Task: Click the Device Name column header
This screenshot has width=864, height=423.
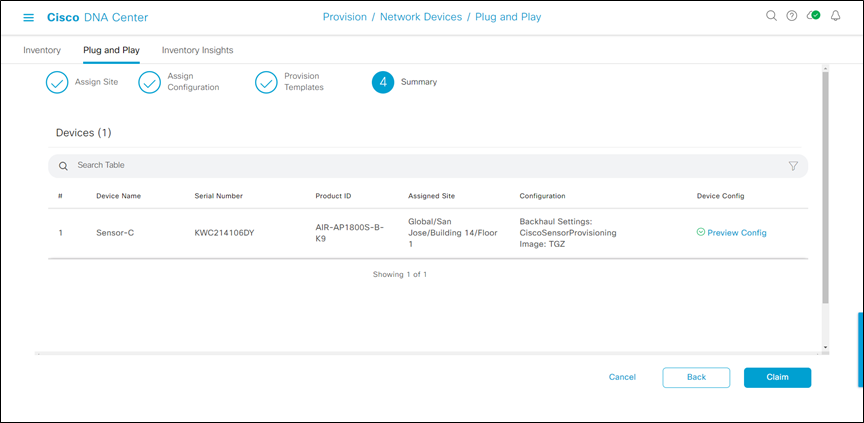Action: (x=118, y=196)
